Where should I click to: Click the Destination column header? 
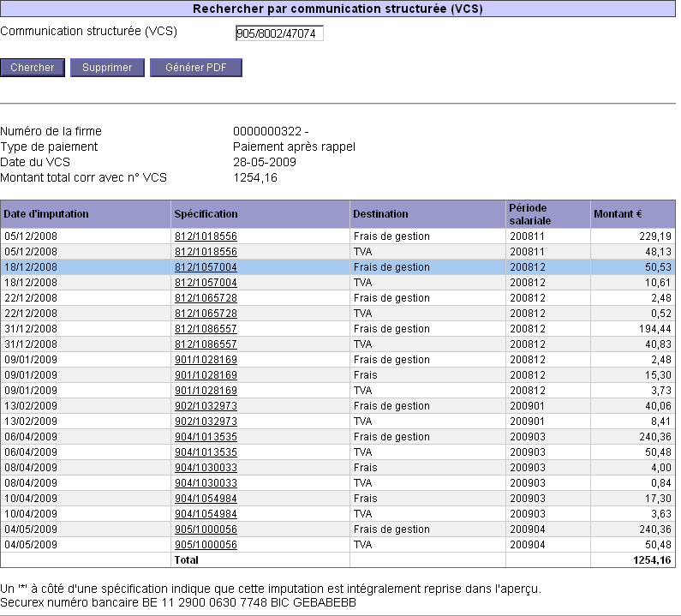click(x=427, y=214)
